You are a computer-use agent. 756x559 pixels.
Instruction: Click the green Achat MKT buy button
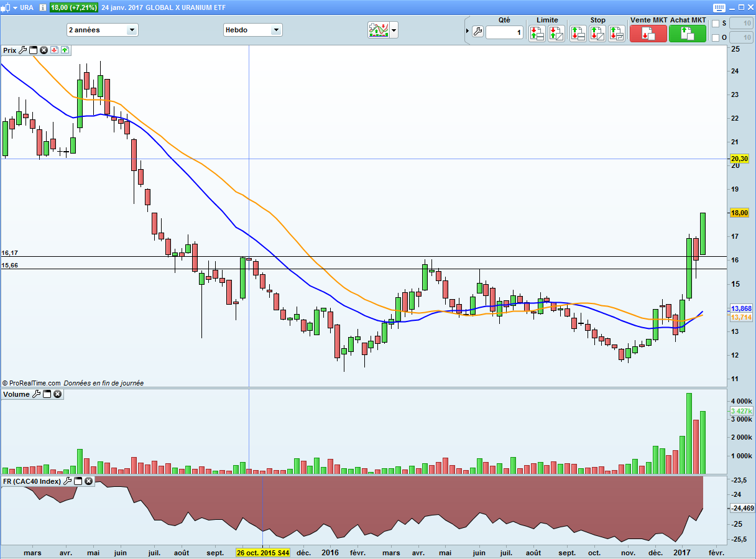(688, 34)
